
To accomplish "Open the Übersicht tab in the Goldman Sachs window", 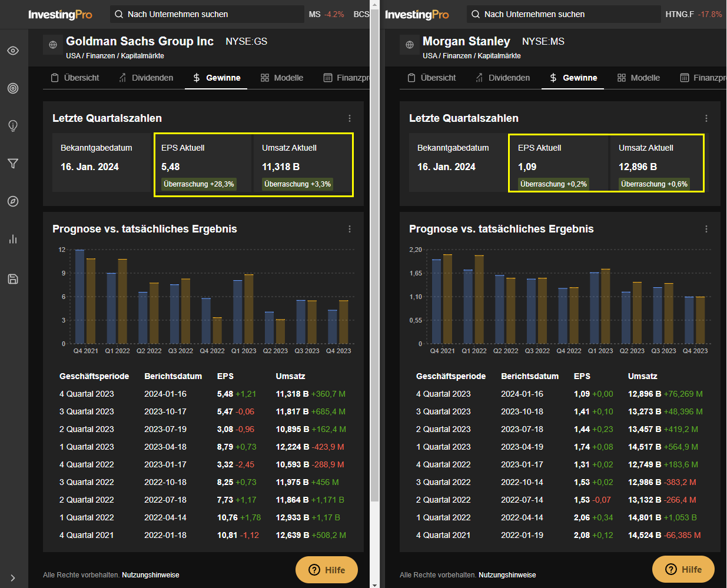I will click(75, 78).
